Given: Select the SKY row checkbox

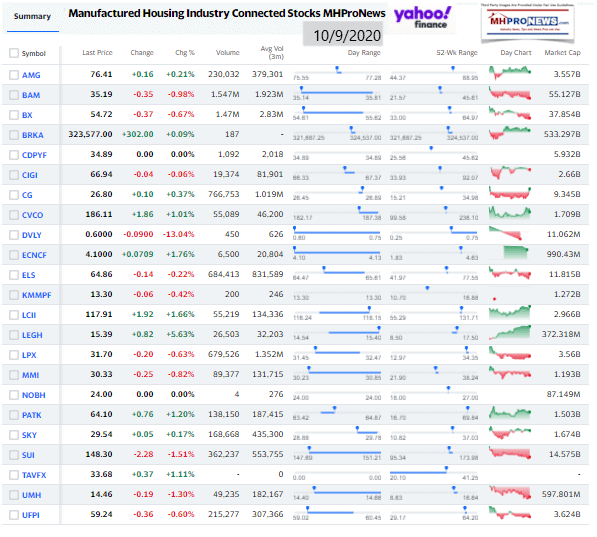Looking at the screenshot, I should click(14, 435).
